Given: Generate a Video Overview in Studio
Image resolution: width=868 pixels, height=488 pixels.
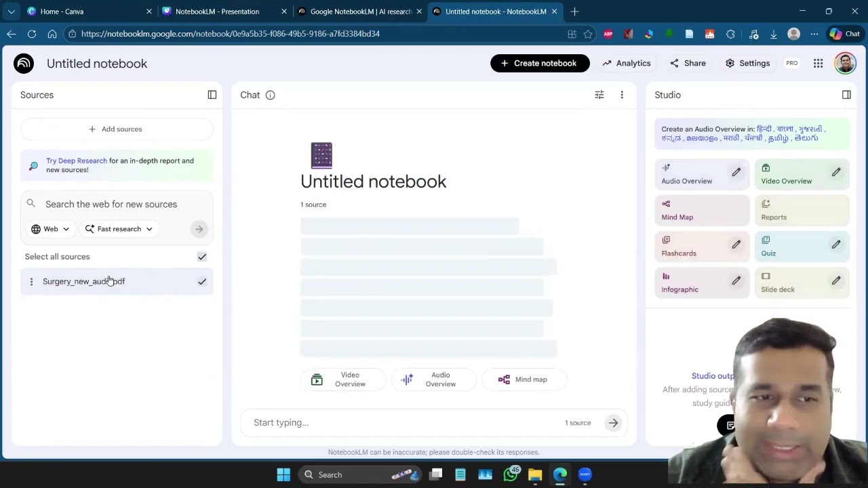Looking at the screenshot, I should pos(802,174).
